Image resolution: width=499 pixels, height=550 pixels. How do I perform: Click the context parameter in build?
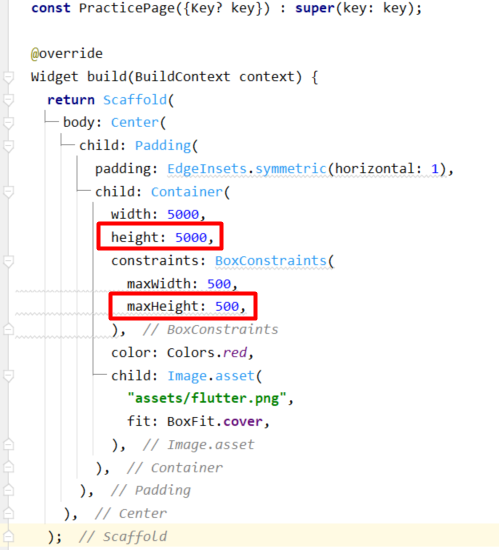[267, 76]
